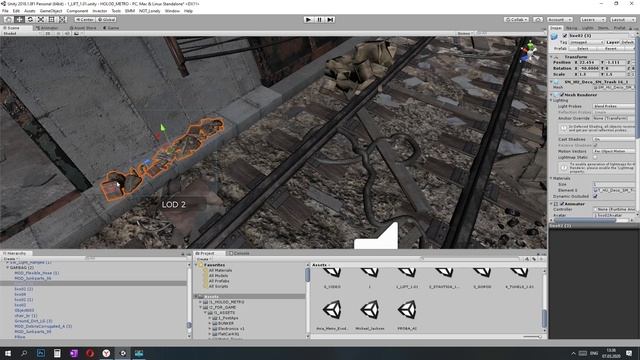640x360 pixels.
Task: Click the game object cube icon in Inspector
Action: pyautogui.click(x=554, y=36)
